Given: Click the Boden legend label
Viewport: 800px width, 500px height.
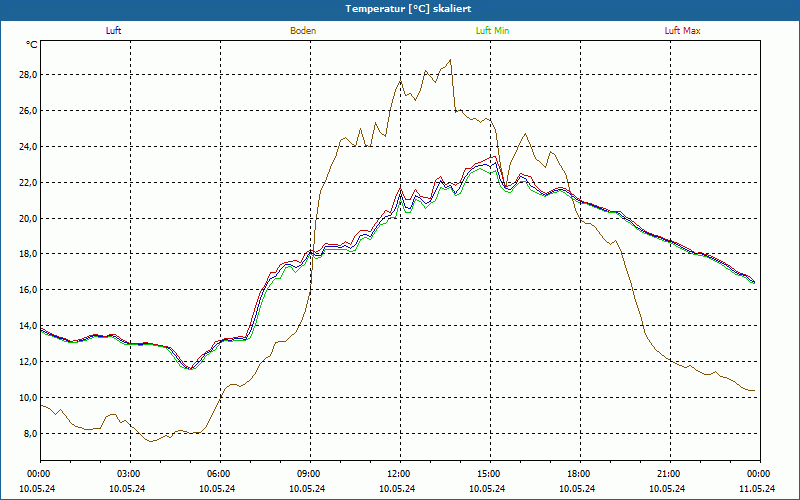Looking at the screenshot, I should pos(303,31).
